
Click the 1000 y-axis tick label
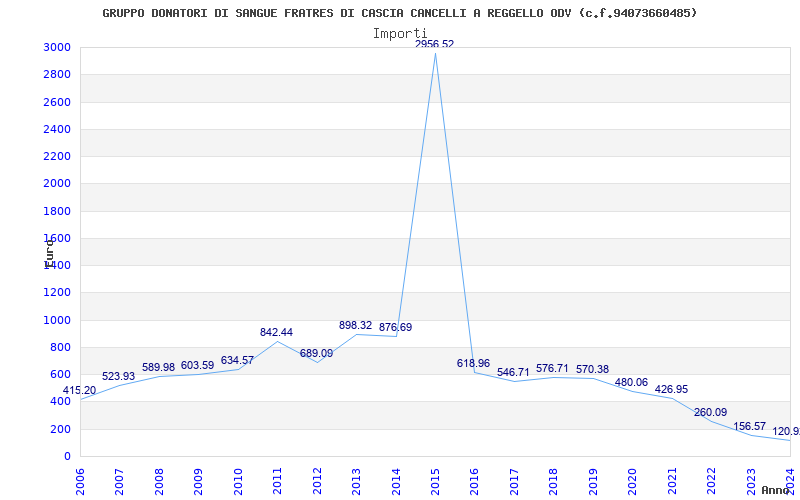pos(57,320)
